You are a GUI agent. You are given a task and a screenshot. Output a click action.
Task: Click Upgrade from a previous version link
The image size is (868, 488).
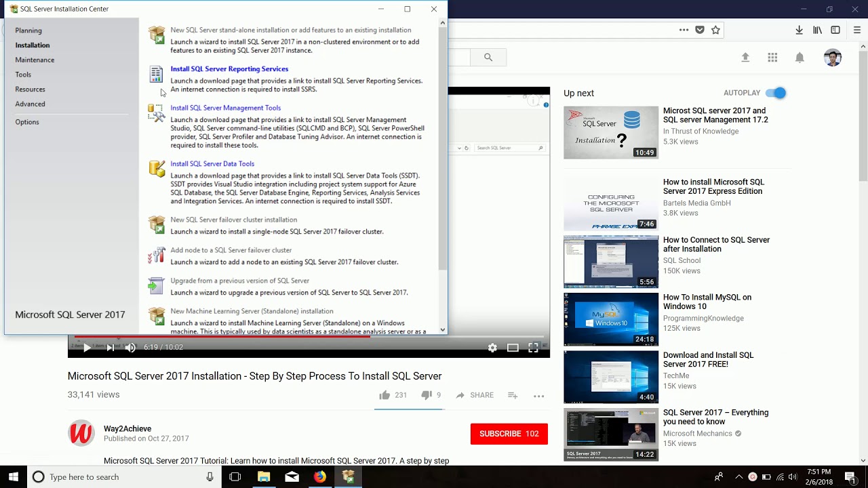click(239, 281)
